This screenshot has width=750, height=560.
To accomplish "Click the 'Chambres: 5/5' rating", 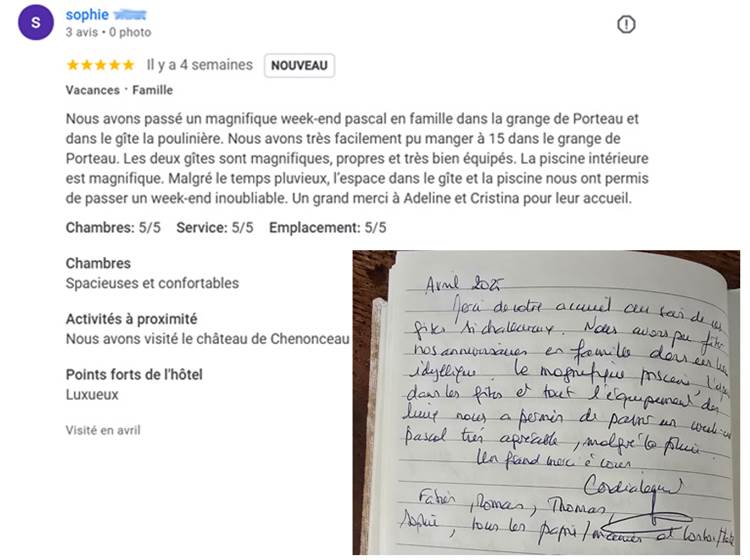I will pos(113,228).
